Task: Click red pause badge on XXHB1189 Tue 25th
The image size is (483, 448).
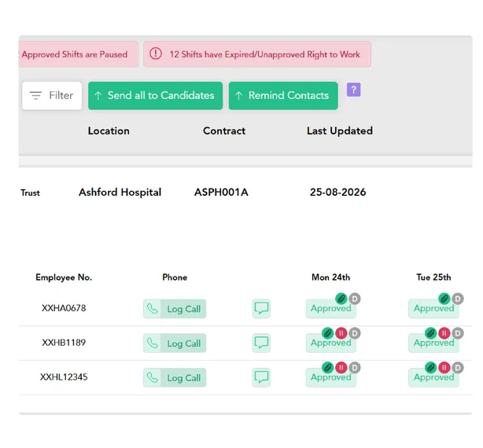Action: pyautogui.click(x=444, y=333)
